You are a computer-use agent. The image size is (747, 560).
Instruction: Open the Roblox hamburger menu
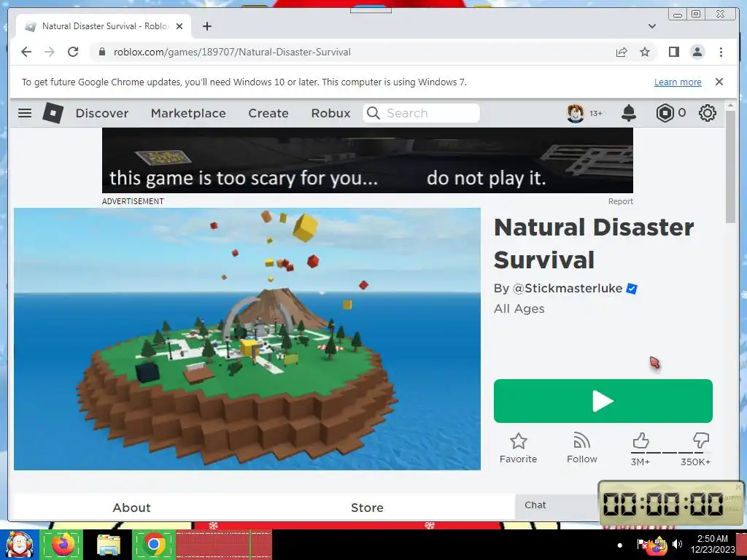click(x=25, y=113)
